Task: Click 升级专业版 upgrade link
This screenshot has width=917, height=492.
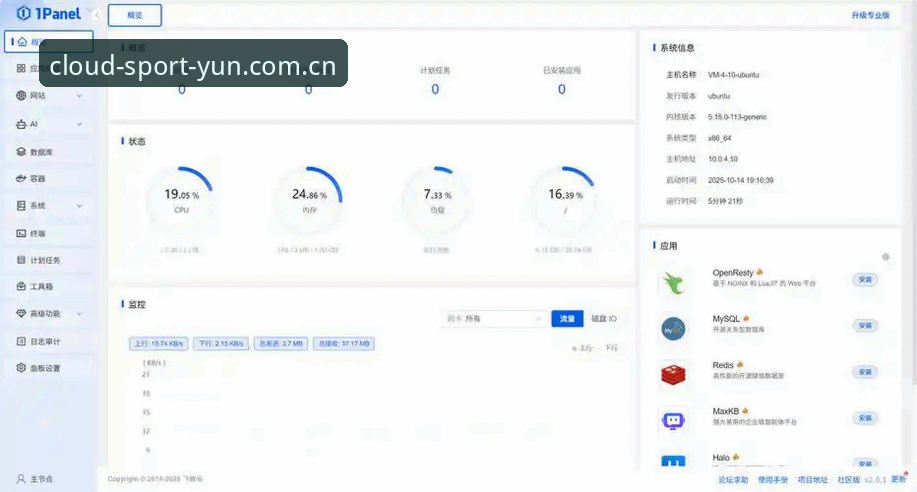Action: (870, 15)
